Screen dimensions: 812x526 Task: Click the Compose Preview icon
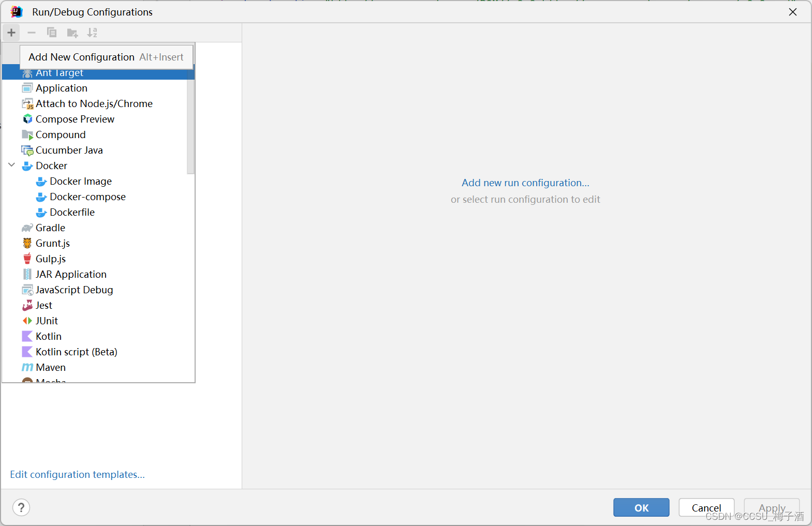(27, 119)
